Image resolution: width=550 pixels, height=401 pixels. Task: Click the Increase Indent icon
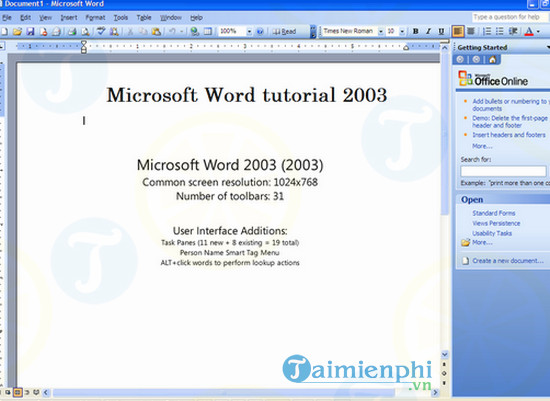513,32
